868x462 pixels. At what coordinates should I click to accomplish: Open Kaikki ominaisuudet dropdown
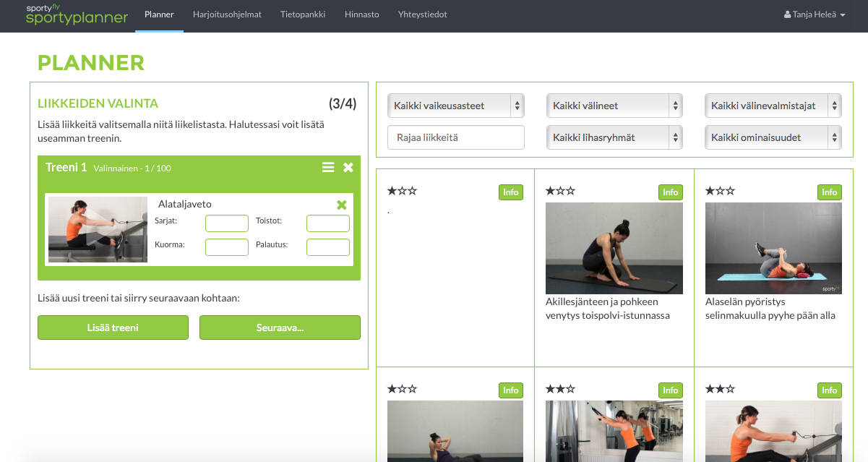773,137
